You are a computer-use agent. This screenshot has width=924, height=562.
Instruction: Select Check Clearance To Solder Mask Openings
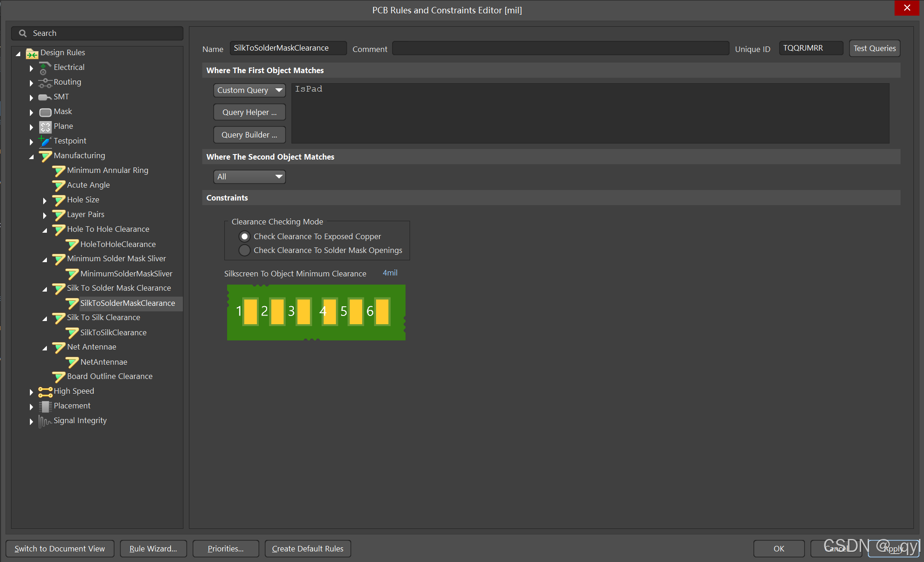click(x=245, y=250)
